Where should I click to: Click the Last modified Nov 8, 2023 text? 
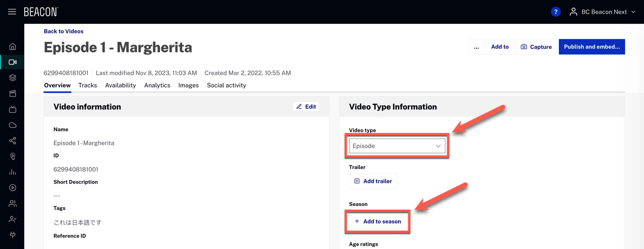[x=146, y=73]
